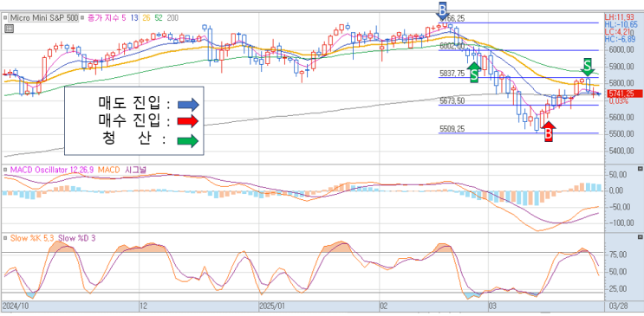Viewport: 644px width, 316px height.
Task: Select the Slow %D 3 legend label
Action: (77, 237)
